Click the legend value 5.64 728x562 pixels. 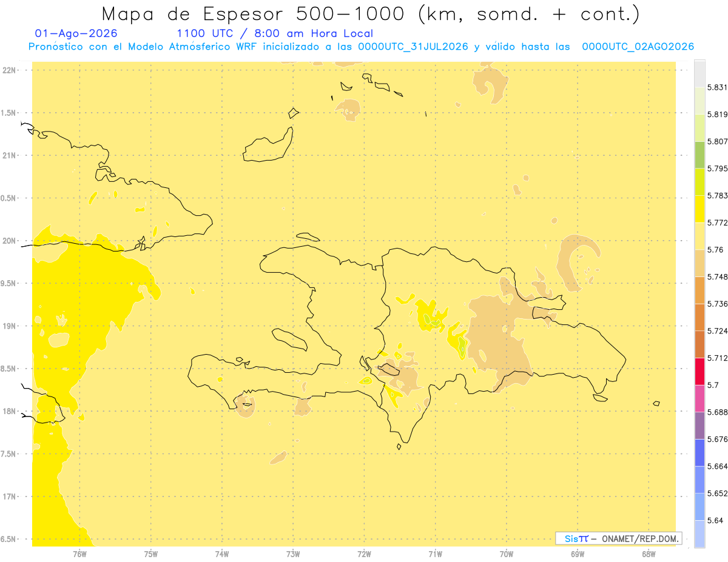pos(715,521)
